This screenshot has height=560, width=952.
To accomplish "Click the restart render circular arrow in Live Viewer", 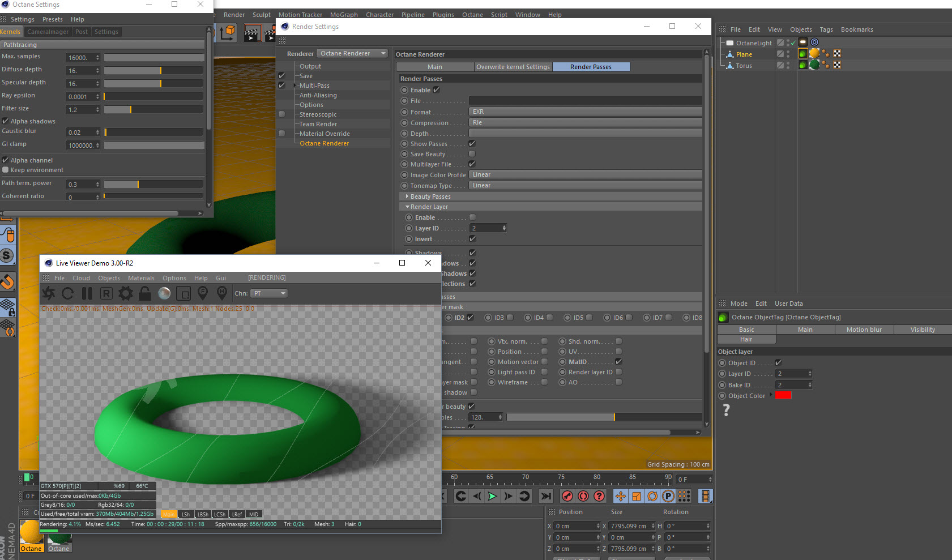I will (x=68, y=293).
